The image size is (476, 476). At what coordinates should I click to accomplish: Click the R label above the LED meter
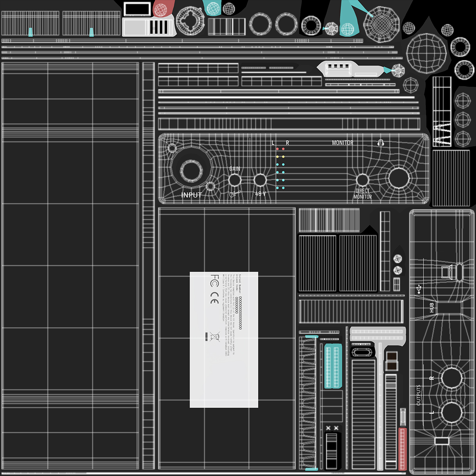287,143
